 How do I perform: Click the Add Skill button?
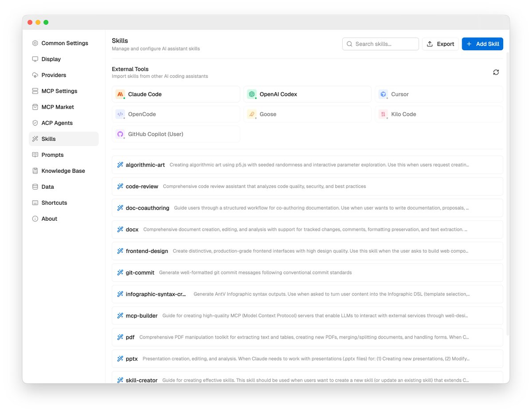coord(482,44)
